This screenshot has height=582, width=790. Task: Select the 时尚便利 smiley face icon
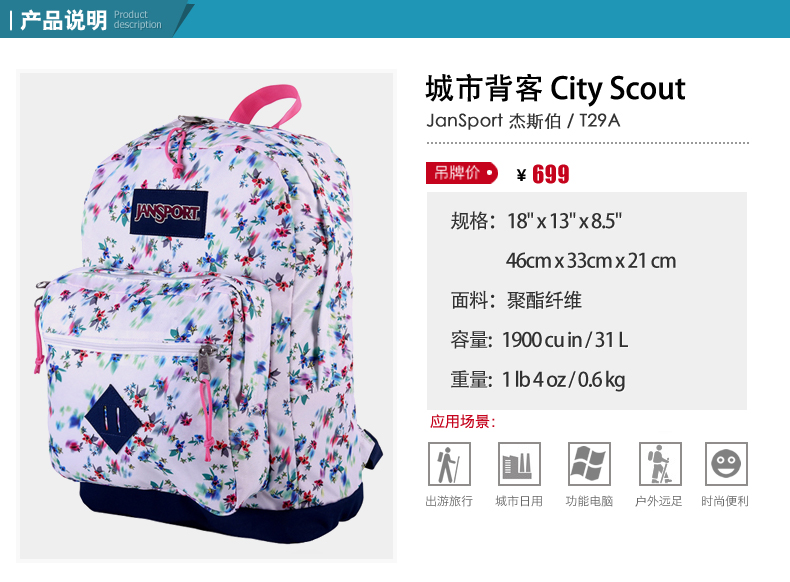[726, 464]
